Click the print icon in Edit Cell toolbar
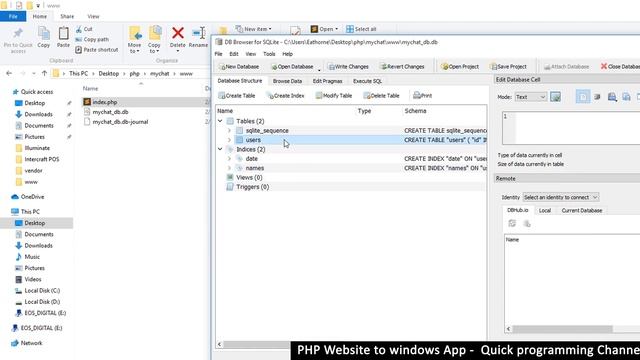Screen dimensions: 640x360 (x=612, y=97)
